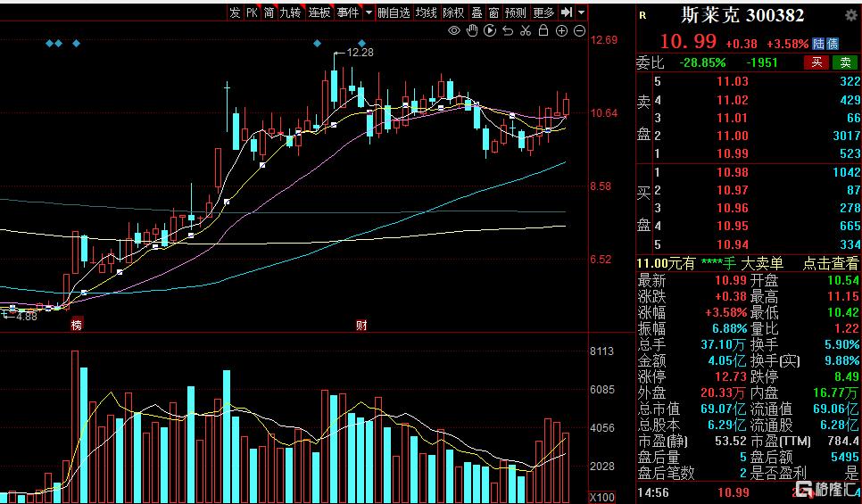Click the 债 tag next to percentage
Image resolution: width=862 pixels, height=504 pixels.
833,44
